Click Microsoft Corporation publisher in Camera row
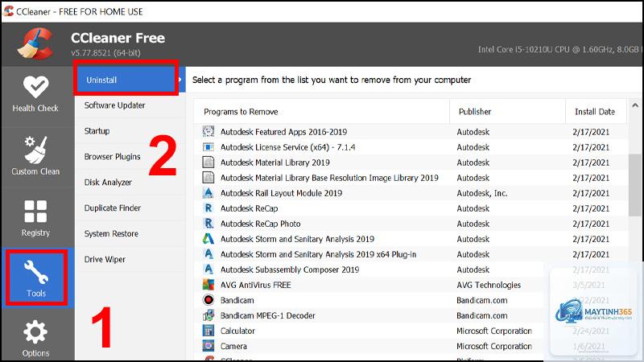 [x=494, y=347]
